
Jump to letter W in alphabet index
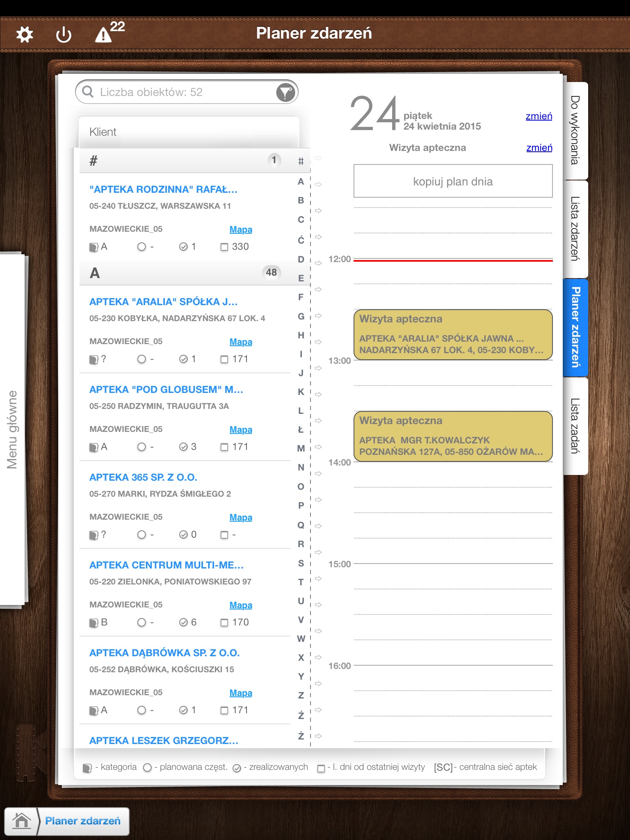coord(301,639)
